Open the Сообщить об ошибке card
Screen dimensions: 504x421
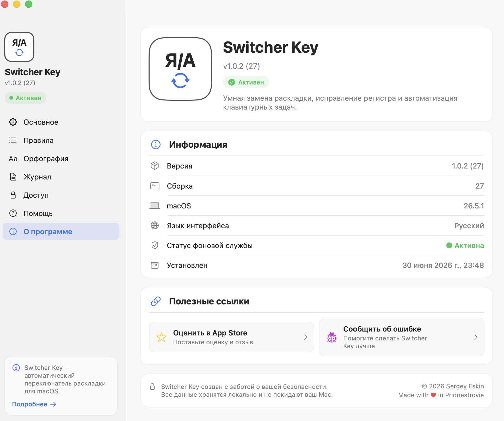coord(402,337)
